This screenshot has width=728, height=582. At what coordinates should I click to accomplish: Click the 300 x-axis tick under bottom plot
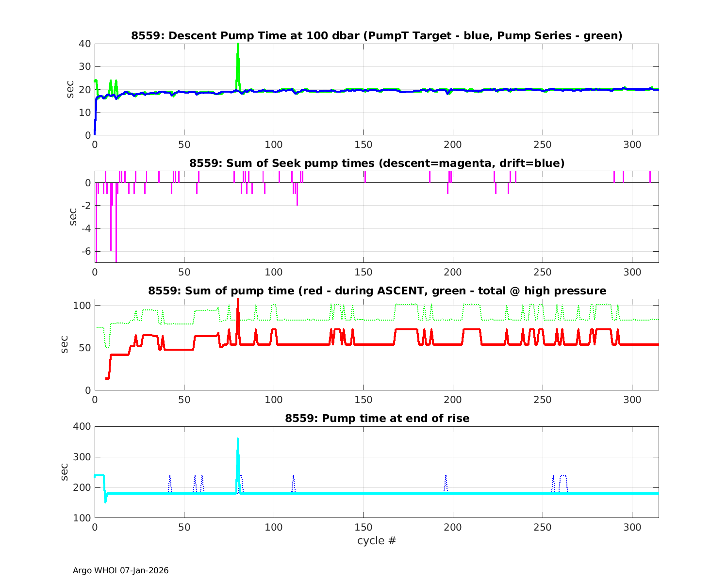click(x=632, y=527)
